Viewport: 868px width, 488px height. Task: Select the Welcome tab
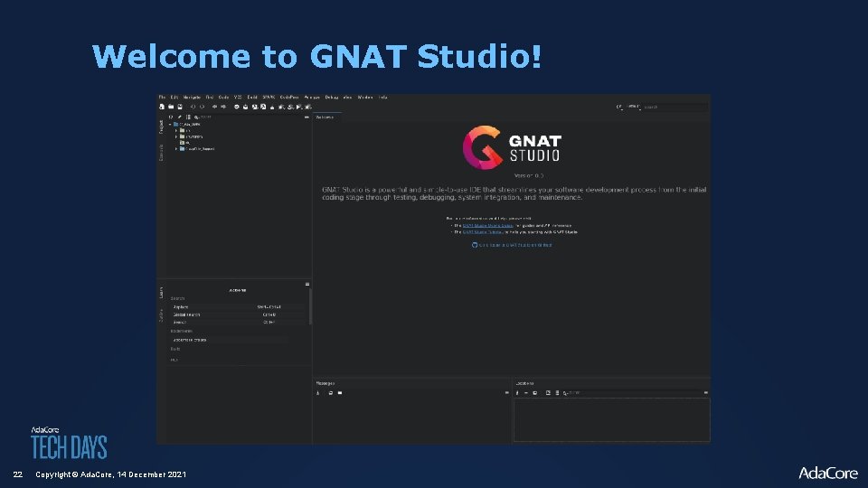[325, 117]
